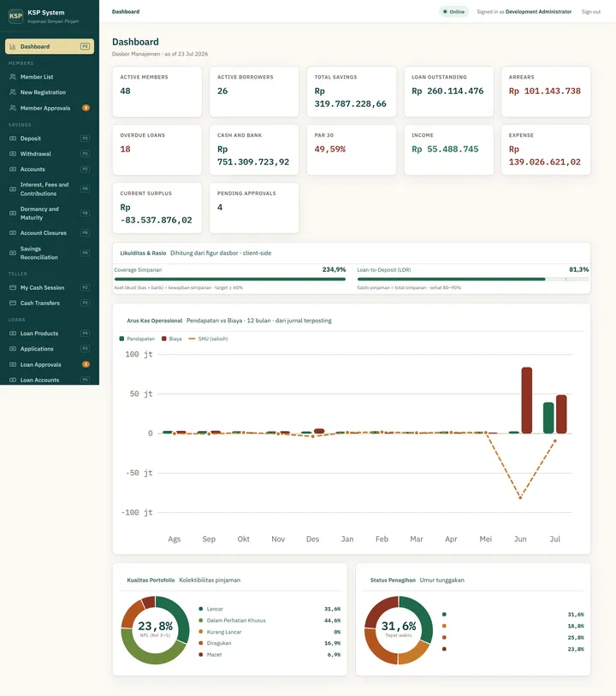The height and width of the screenshot is (696, 616).
Task: Open the Arrears card
Action: (546, 91)
